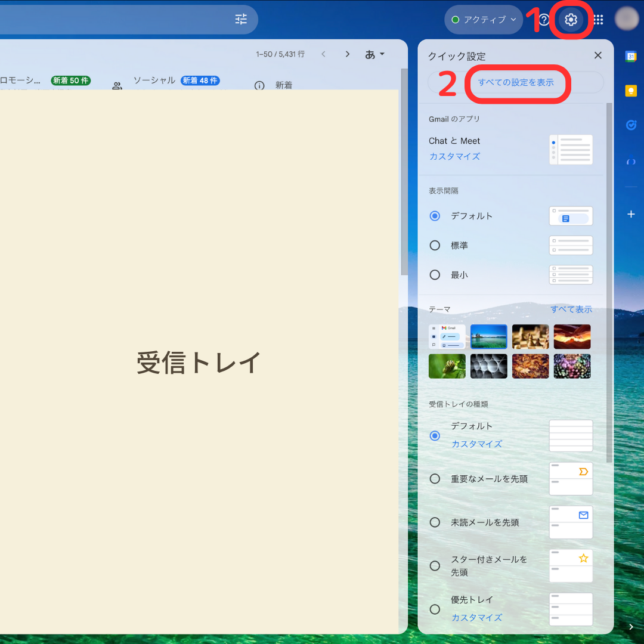Switch to 新着 tab
Image resolution: width=644 pixels, height=644 pixels.
coord(284,85)
